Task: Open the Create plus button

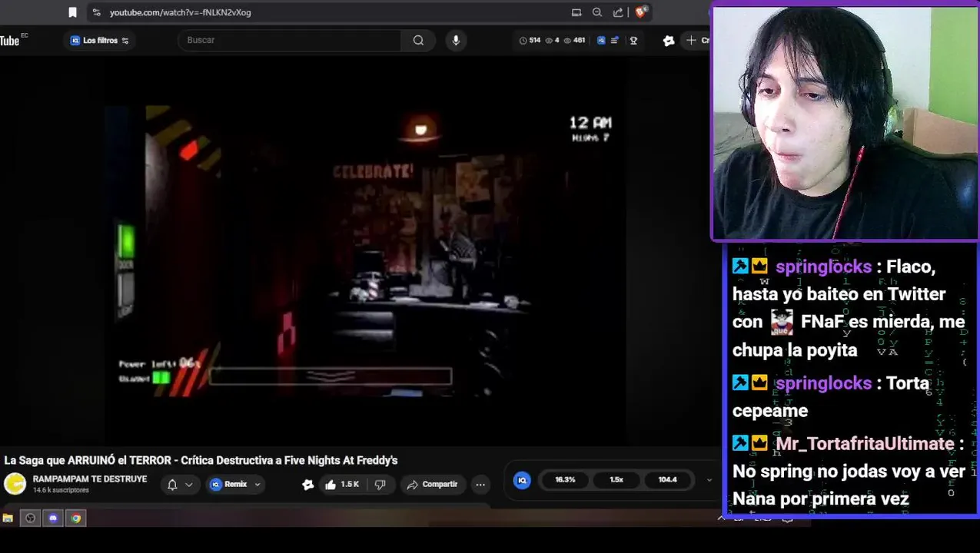Action: [698, 40]
